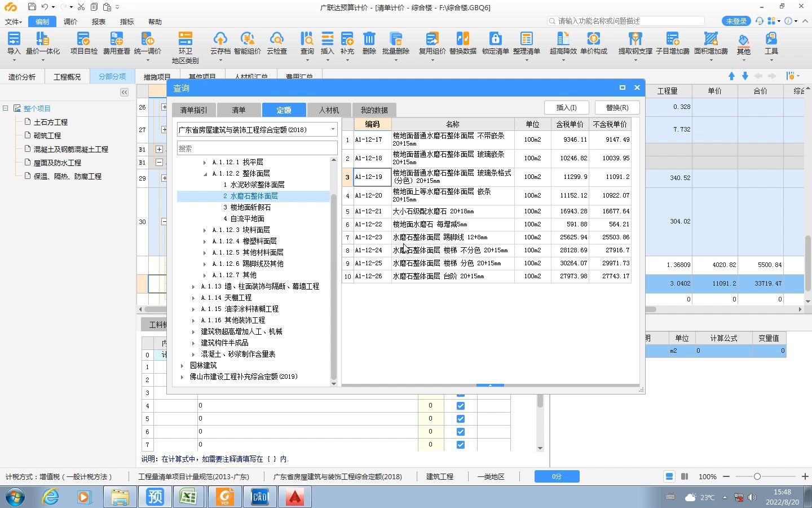Click the 替换(R) button

click(617, 107)
